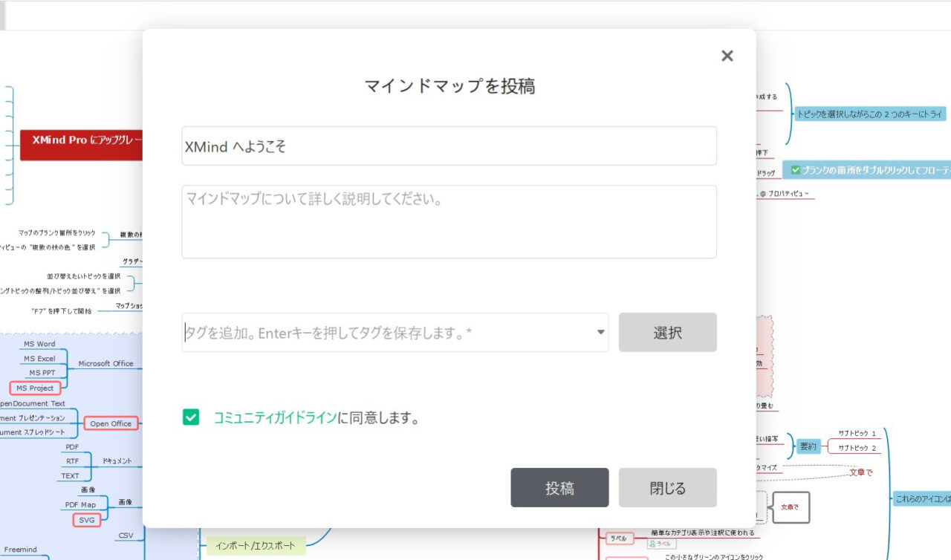Select the SVG topic in background map
The image size is (951, 560).
(87, 520)
